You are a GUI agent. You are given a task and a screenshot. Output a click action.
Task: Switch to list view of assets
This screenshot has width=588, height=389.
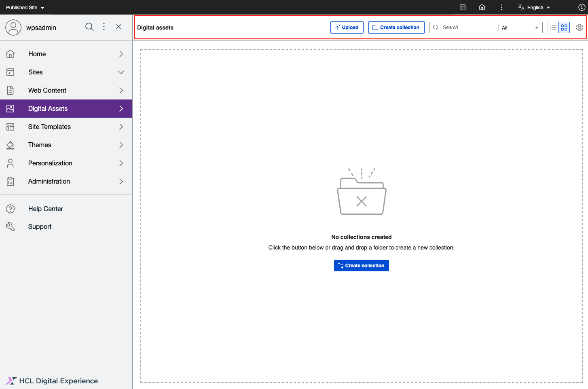(553, 27)
